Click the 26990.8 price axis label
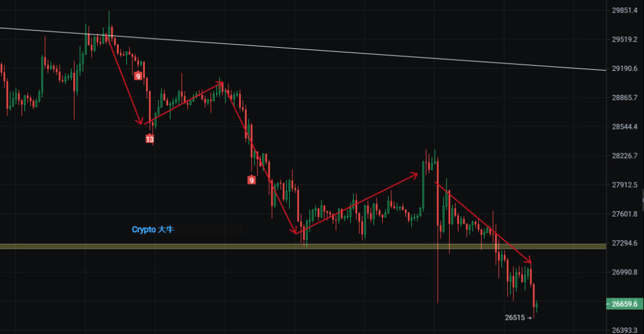Viewport: 644px width, 334px height. point(625,273)
